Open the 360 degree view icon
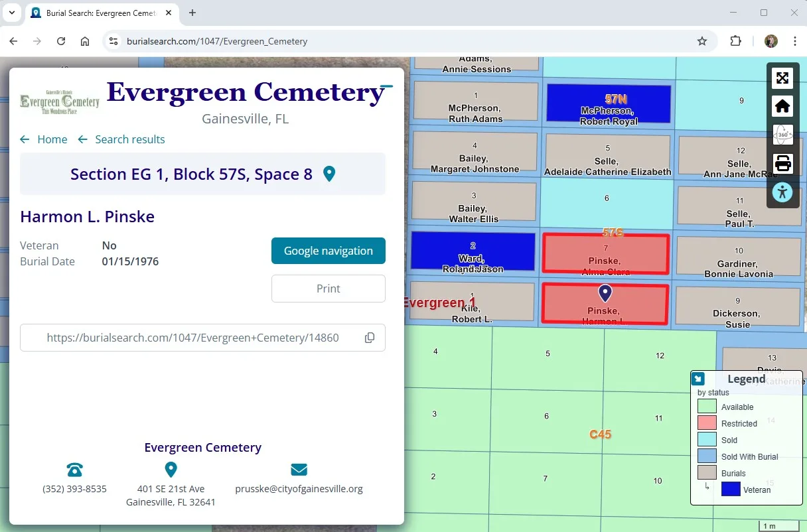The image size is (807, 532). click(782, 135)
